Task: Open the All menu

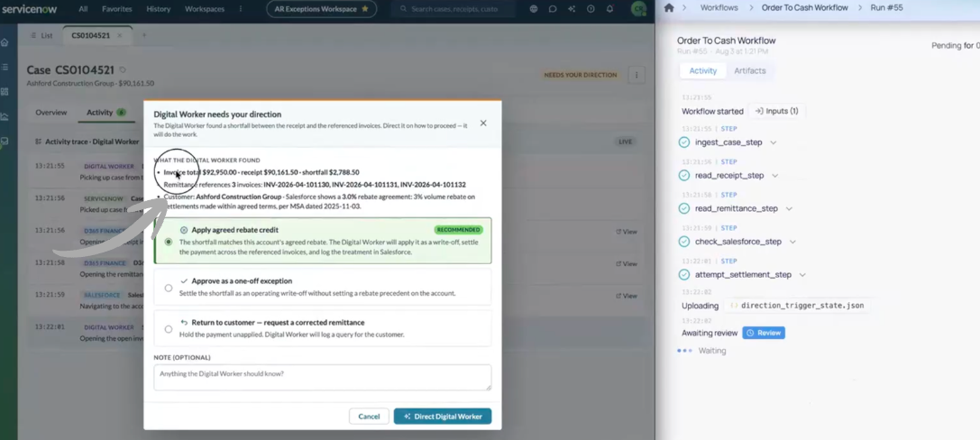Action: (83, 9)
